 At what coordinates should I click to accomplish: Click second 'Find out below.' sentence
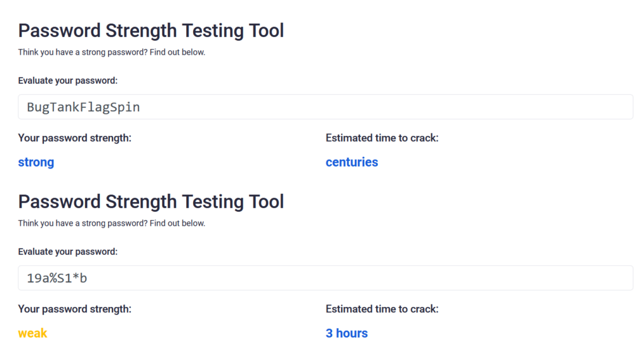[x=177, y=223]
